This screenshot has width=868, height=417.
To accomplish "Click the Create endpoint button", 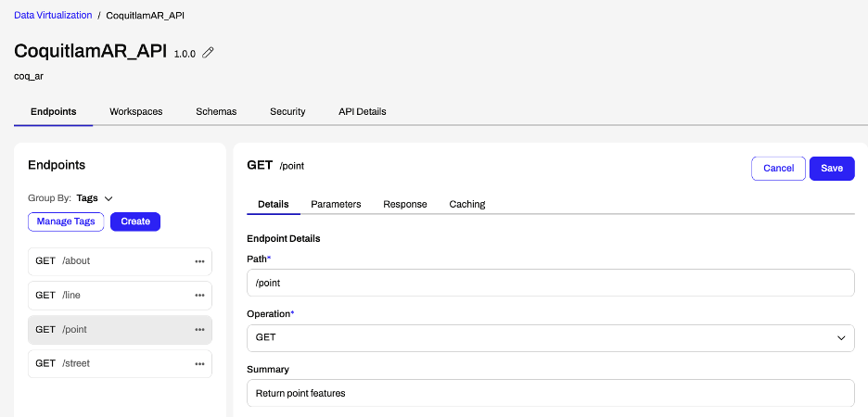I will click(135, 221).
